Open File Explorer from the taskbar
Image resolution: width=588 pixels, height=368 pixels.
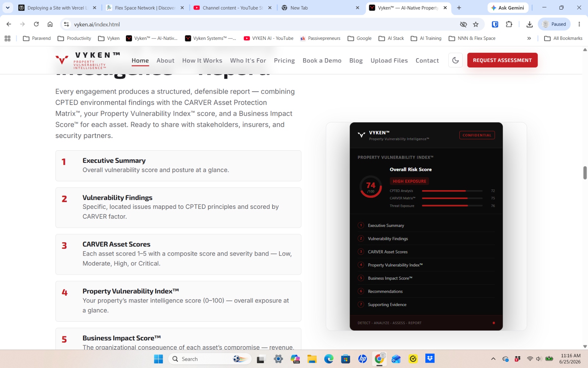coord(312,359)
